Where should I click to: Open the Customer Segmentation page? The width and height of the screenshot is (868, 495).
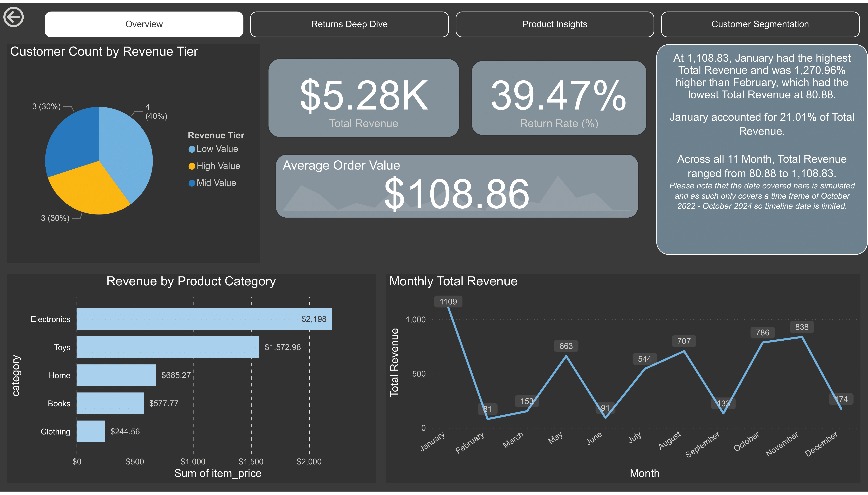pyautogui.click(x=761, y=24)
